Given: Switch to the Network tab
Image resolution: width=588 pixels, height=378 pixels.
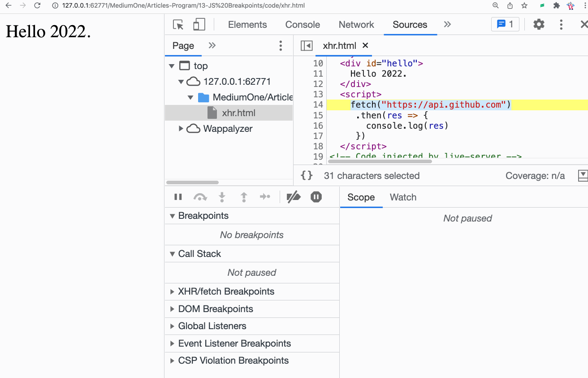Looking at the screenshot, I should coord(356,25).
